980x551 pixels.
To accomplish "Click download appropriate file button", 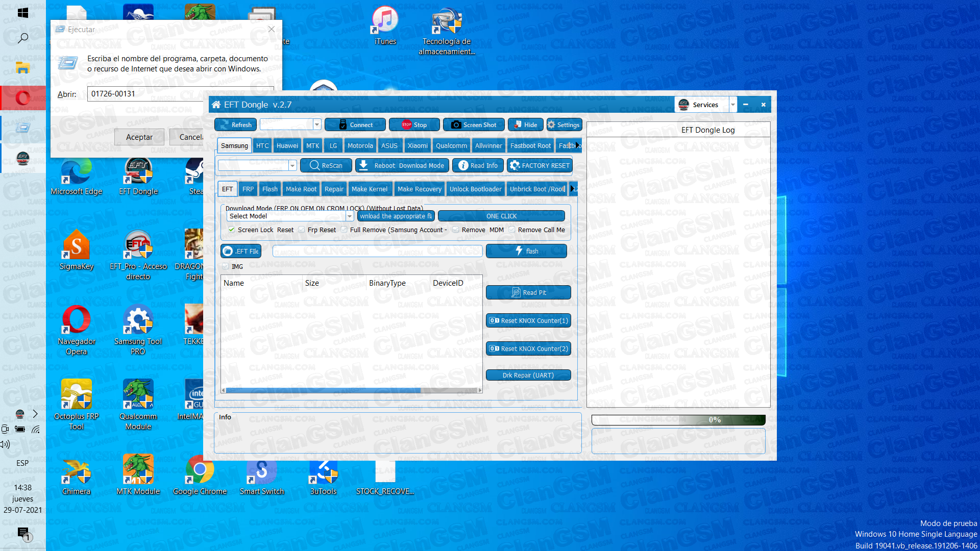I will point(396,216).
